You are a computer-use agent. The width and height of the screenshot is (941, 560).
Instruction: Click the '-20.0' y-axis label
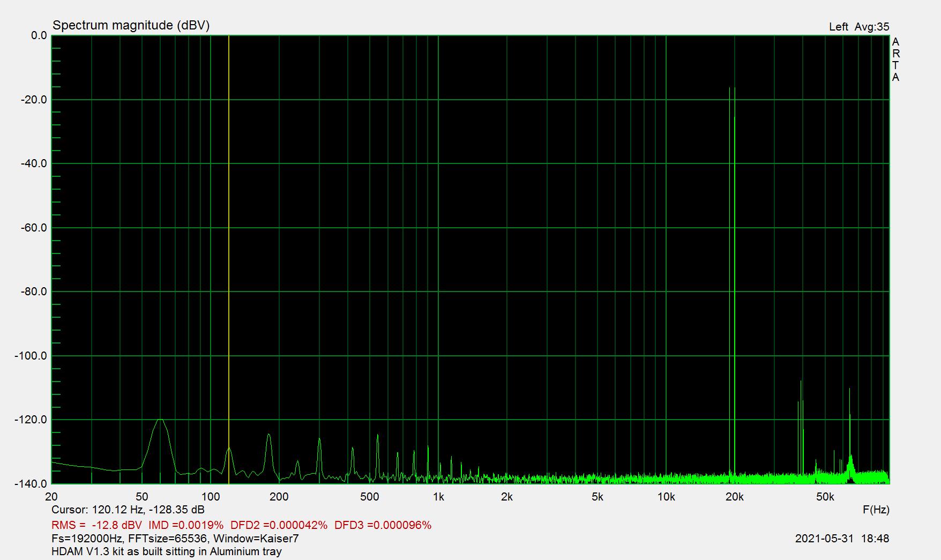(x=34, y=100)
